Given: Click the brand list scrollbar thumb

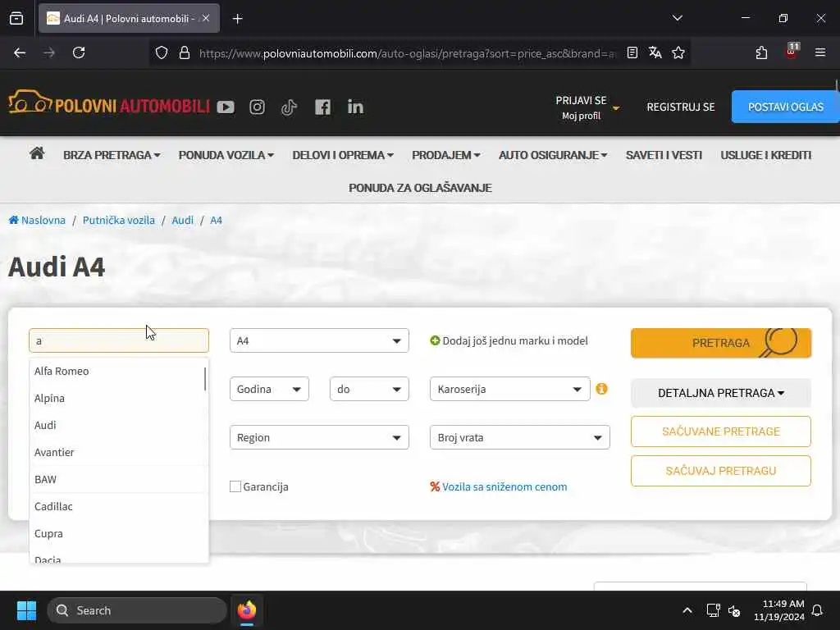Looking at the screenshot, I should [205, 379].
